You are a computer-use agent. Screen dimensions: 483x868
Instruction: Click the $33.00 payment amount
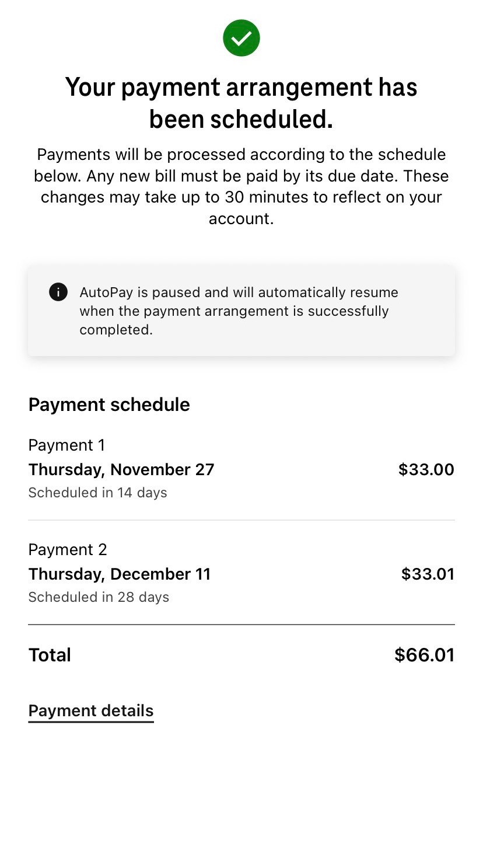pos(426,470)
